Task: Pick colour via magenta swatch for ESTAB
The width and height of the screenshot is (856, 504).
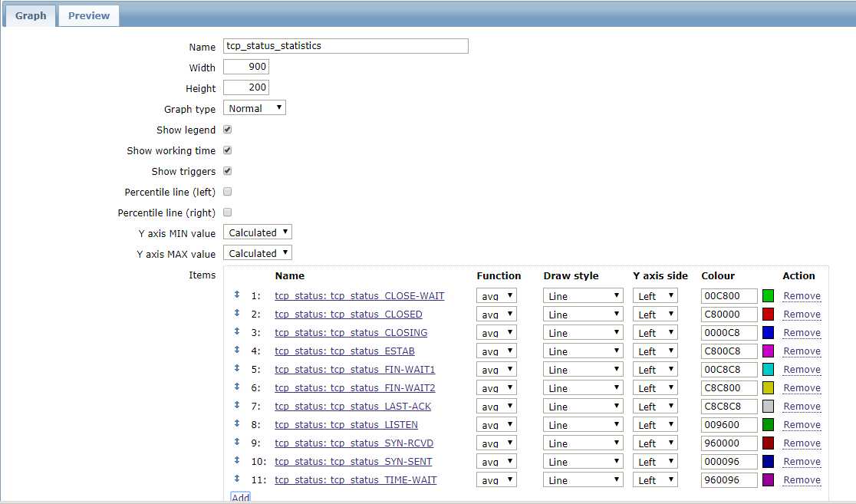Action: (x=768, y=351)
